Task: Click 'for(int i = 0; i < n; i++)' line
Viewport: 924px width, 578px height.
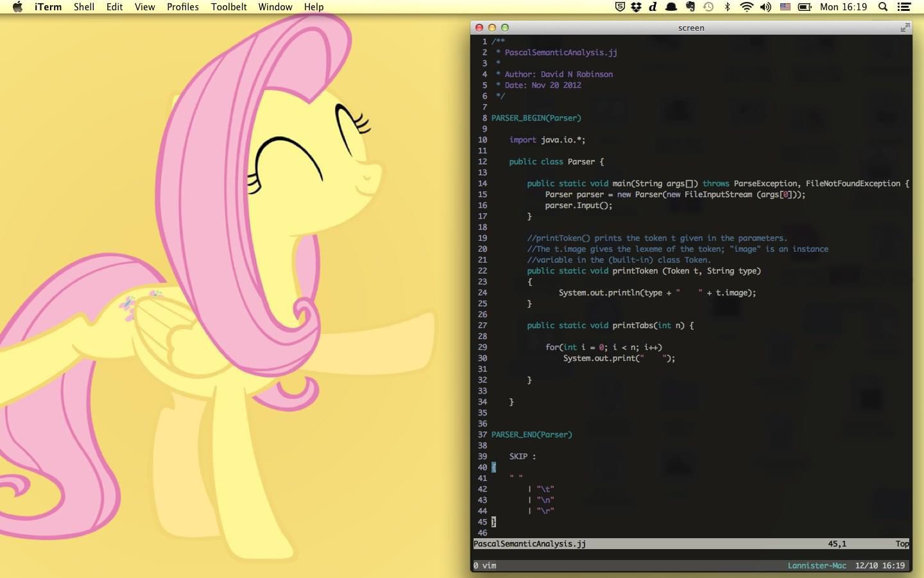Action: click(604, 347)
